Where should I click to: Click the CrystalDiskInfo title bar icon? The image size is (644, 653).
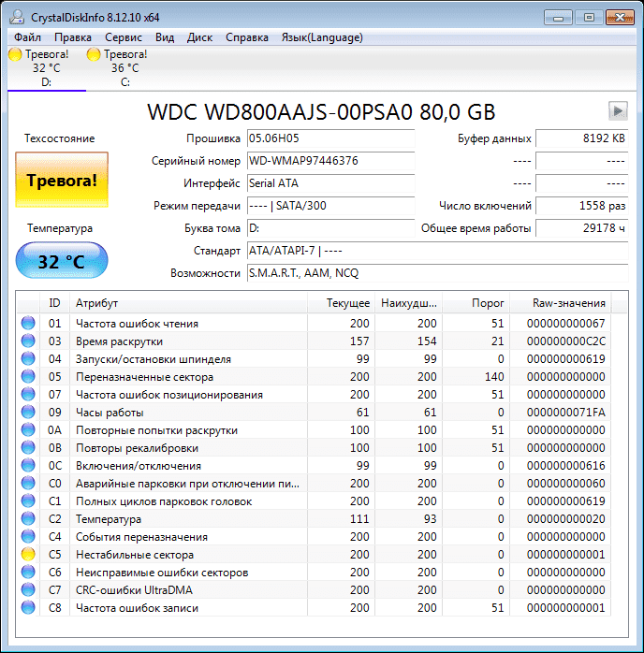17,17
